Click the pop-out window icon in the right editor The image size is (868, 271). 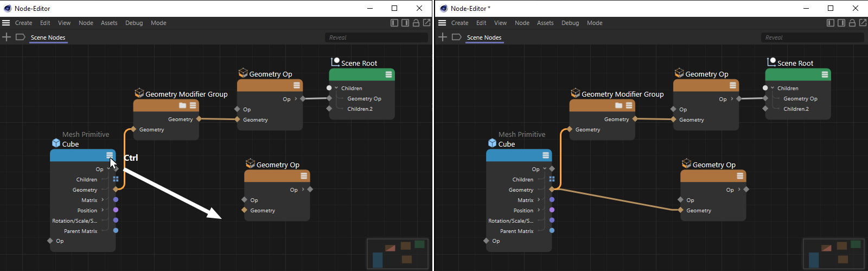click(863, 23)
